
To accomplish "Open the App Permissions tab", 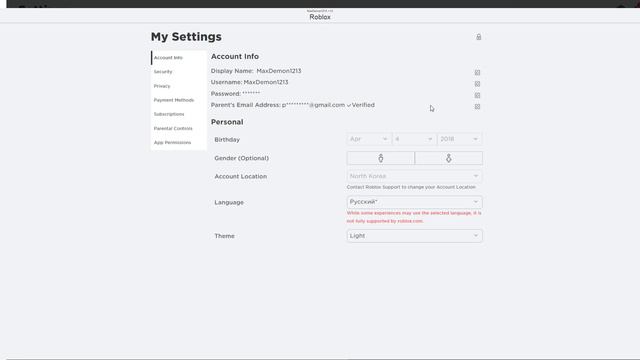I will tap(179, 142).
